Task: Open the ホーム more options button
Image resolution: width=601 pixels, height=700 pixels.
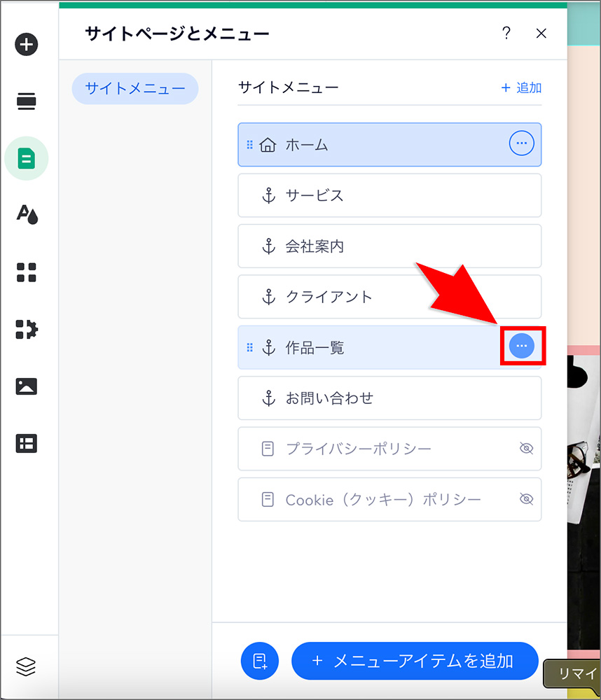Action: point(521,143)
